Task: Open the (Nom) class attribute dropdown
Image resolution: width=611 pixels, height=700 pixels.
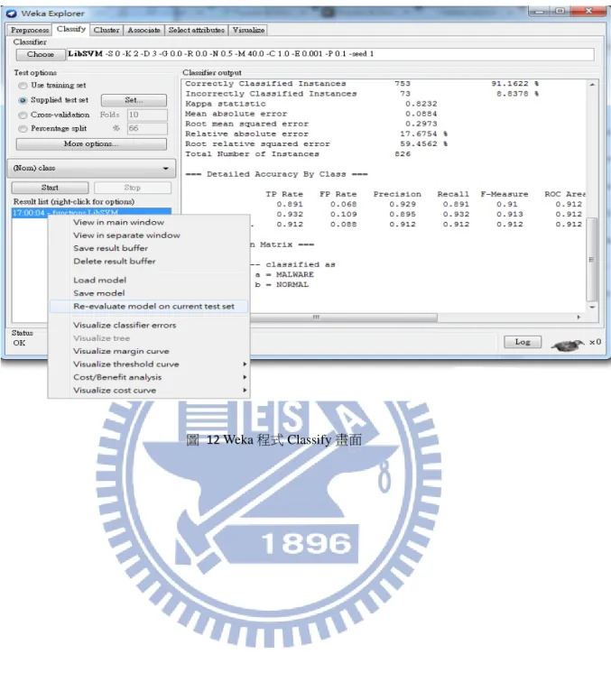Action: [91, 169]
